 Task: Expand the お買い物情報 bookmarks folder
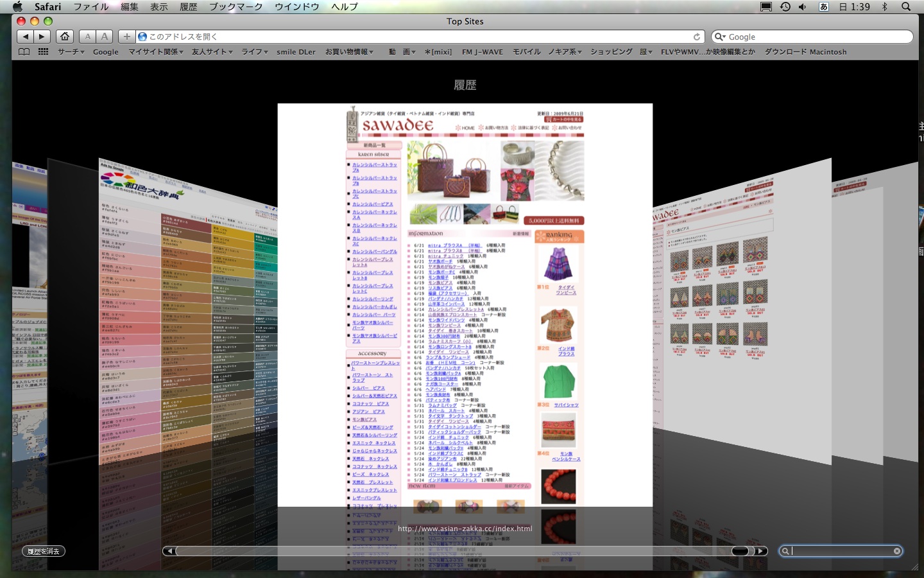pos(349,52)
